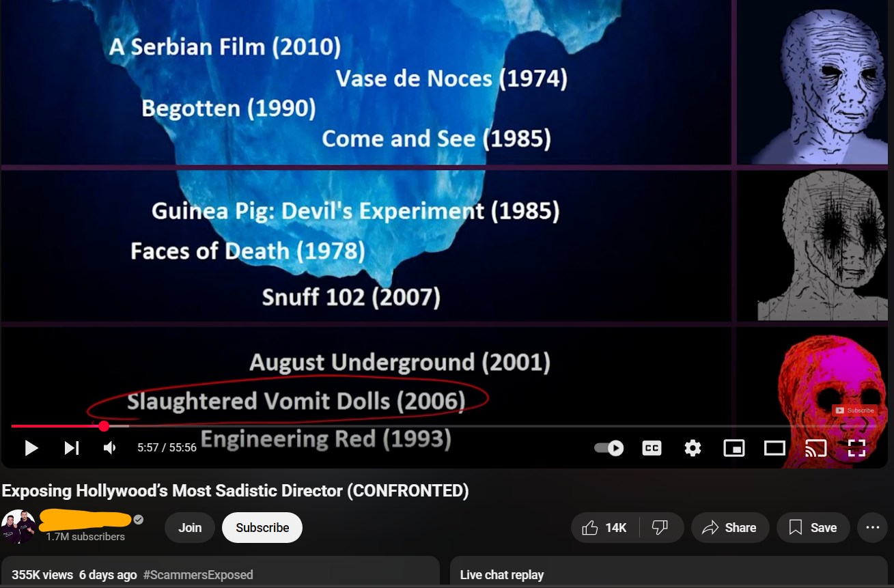
Task: Click the 355K views text
Action: pos(42,575)
